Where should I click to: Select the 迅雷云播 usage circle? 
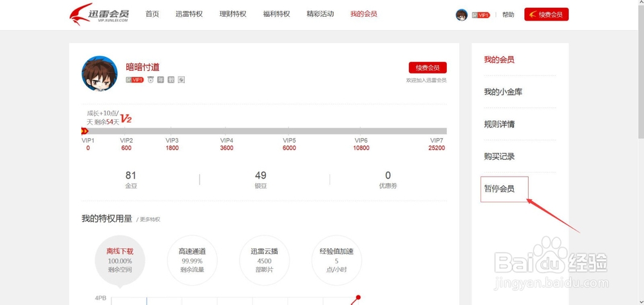[x=265, y=261]
